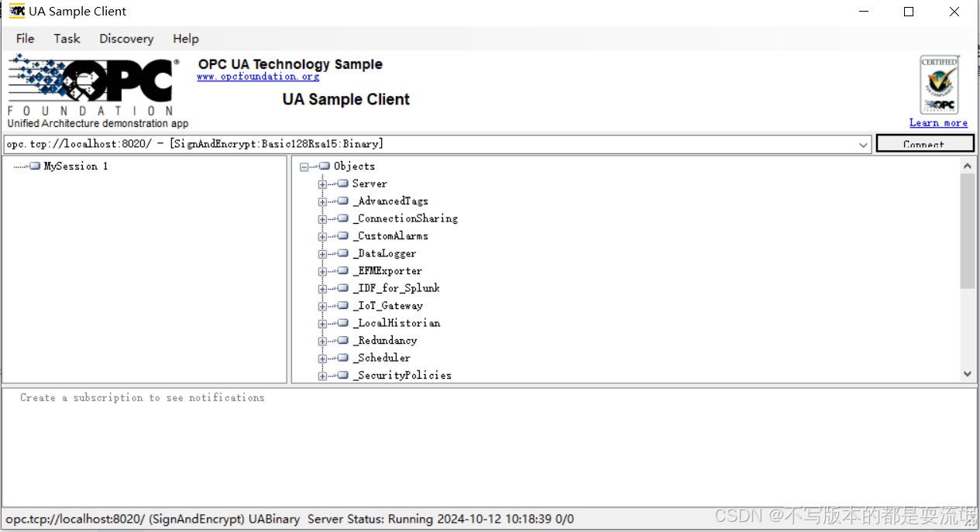Viewport: 980px width, 532px height.
Task: Expand the _EFMExporter node
Action: click(x=322, y=271)
